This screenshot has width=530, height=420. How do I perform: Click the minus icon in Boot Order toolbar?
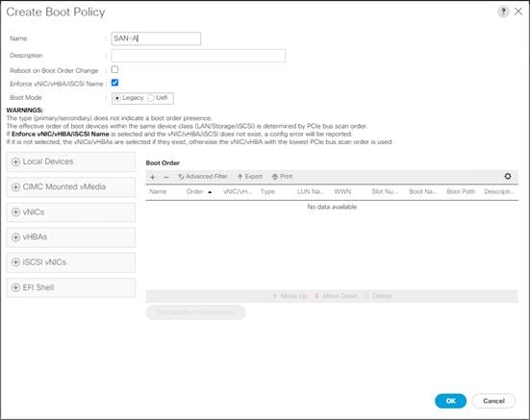(166, 177)
